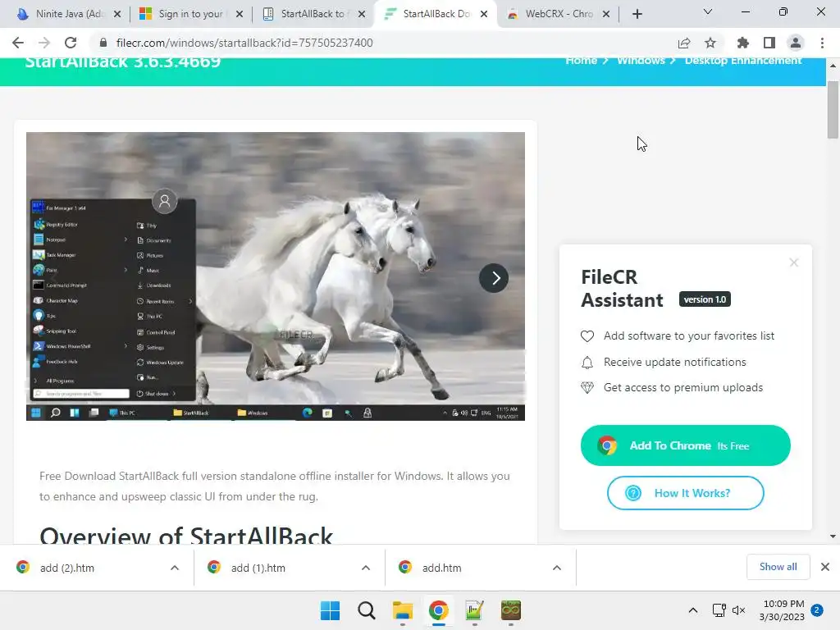Open the Windows breadcrumb link
This screenshot has height=630, width=840.
pos(641,61)
